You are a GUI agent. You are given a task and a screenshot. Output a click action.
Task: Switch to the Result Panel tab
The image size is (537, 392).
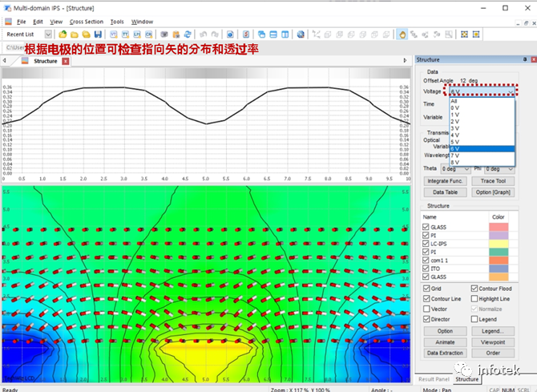pyautogui.click(x=434, y=379)
